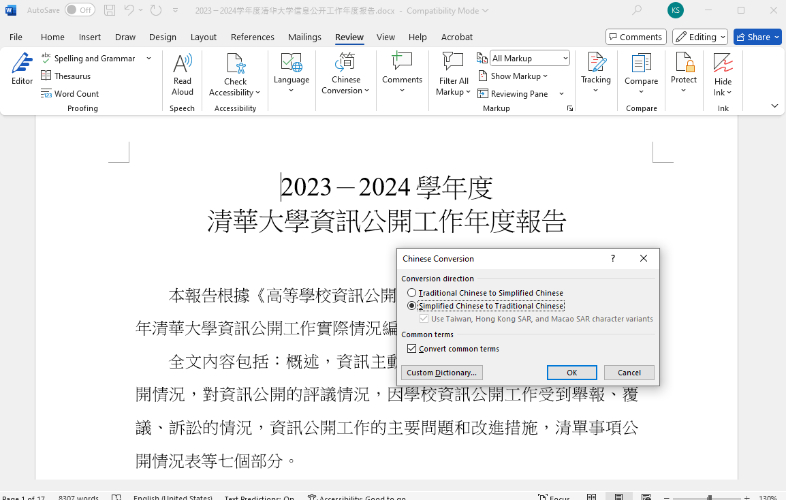Open the View tab

385,37
